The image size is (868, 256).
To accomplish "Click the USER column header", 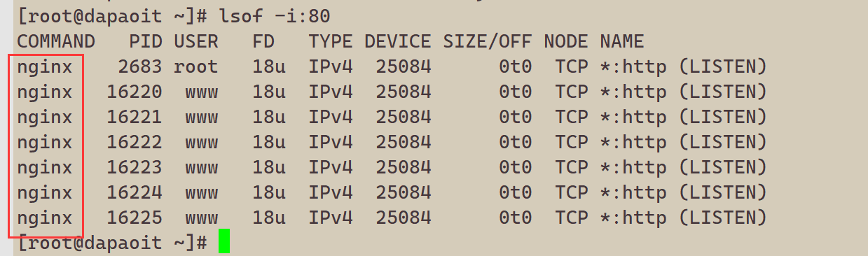I will point(195,41).
